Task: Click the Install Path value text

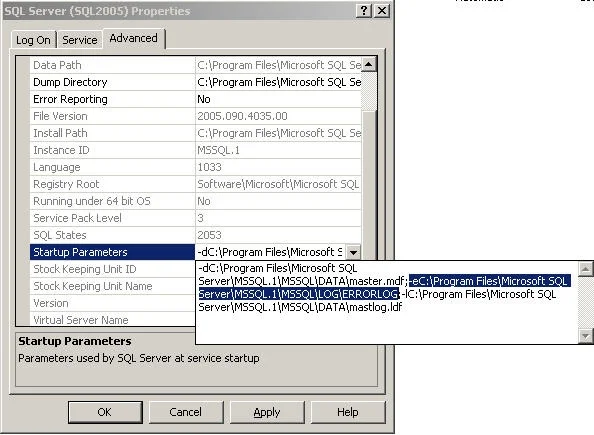Action: pos(279,133)
